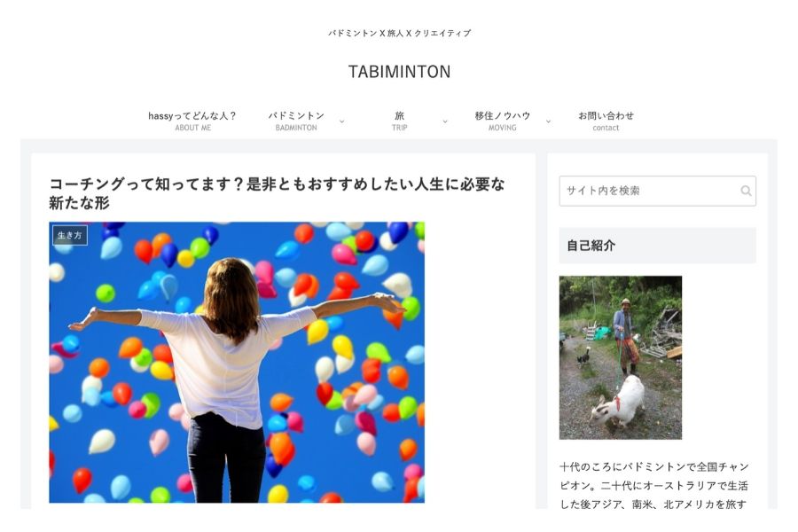Expand the バドミントン menu chevron
Screen dimensions: 798x532
342,121
